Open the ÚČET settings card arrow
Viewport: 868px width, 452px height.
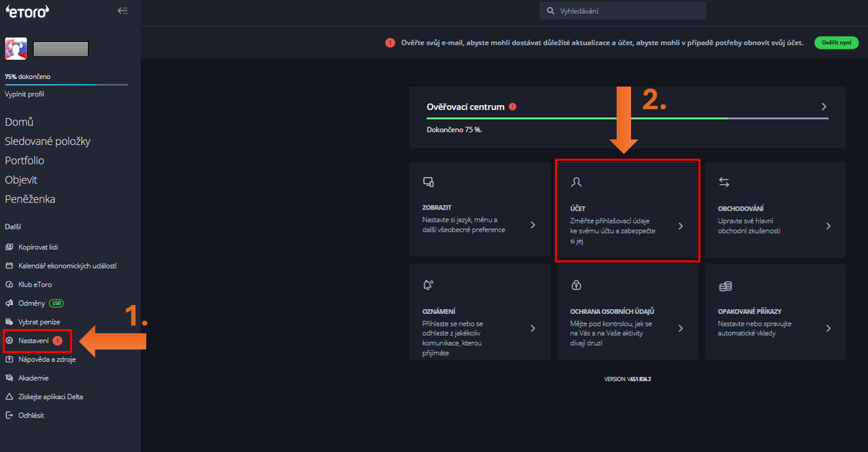(x=681, y=226)
